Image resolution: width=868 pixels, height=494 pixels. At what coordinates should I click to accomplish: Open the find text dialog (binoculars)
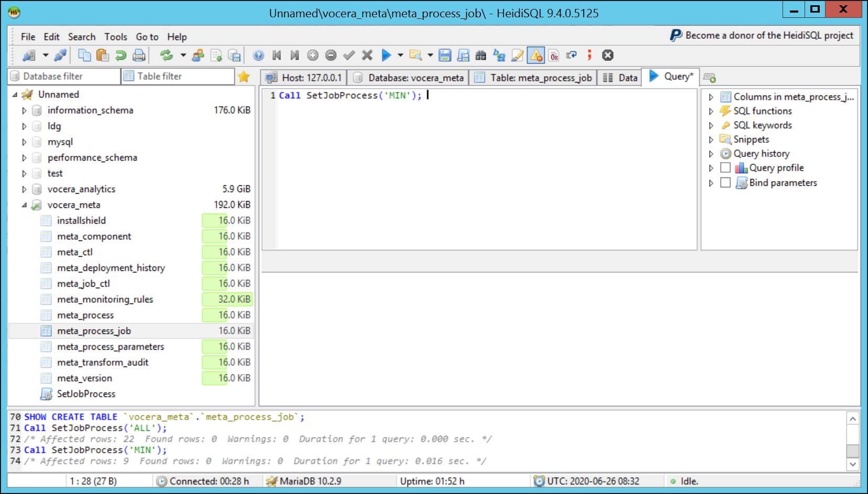(480, 55)
